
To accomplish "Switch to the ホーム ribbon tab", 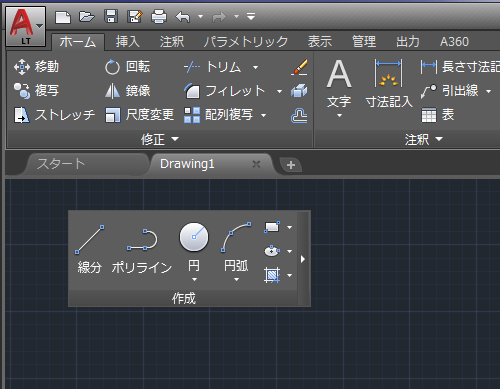I will 78,42.
